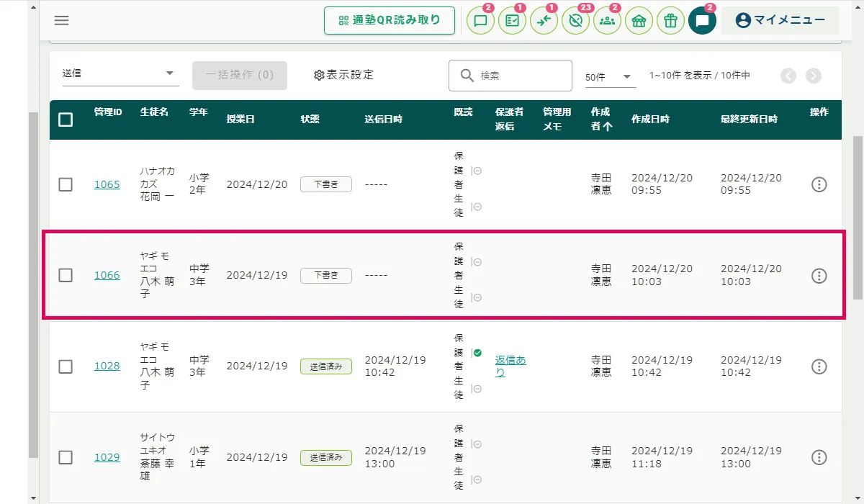
Task: Open the actions menu for row 1065
Action: click(x=819, y=184)
